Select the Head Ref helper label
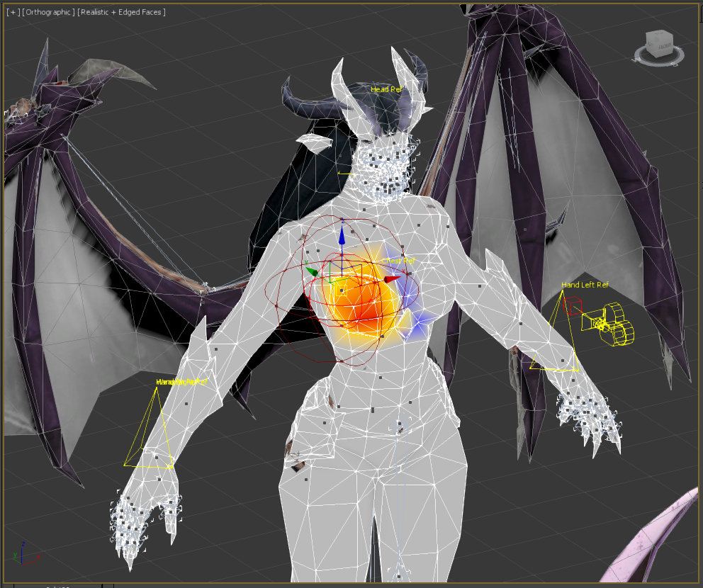Viewport: 703px width, 588px height. (386, 89)
